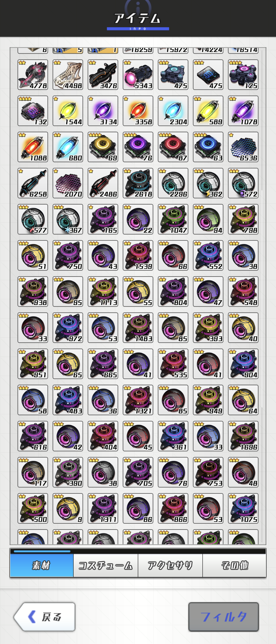276x644 pixels.
Task: Click the blue horizontal scroll indicator bar
Action: (42, 551)
